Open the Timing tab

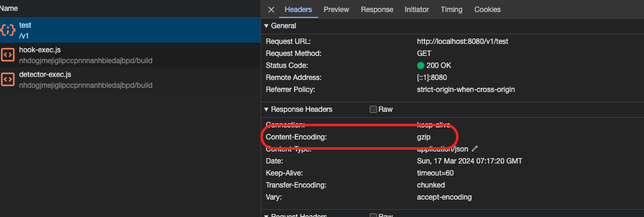451,10
